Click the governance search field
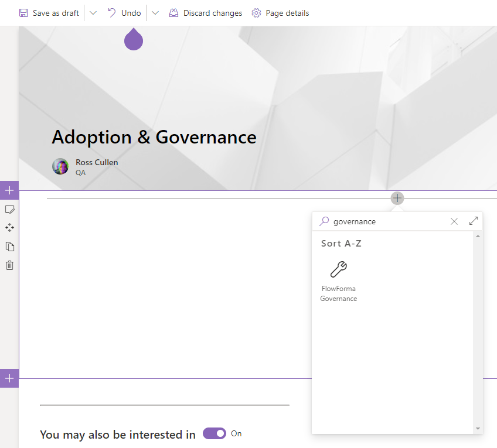The height and width of the screenshot is (448, 497). click(388, 221)
